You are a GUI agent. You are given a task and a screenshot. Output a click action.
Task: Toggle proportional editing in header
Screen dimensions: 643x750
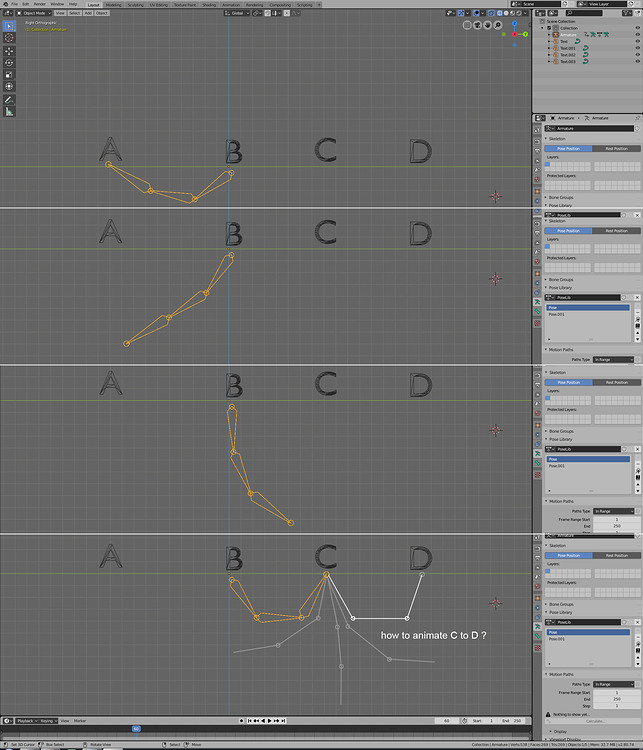point(287,13)
